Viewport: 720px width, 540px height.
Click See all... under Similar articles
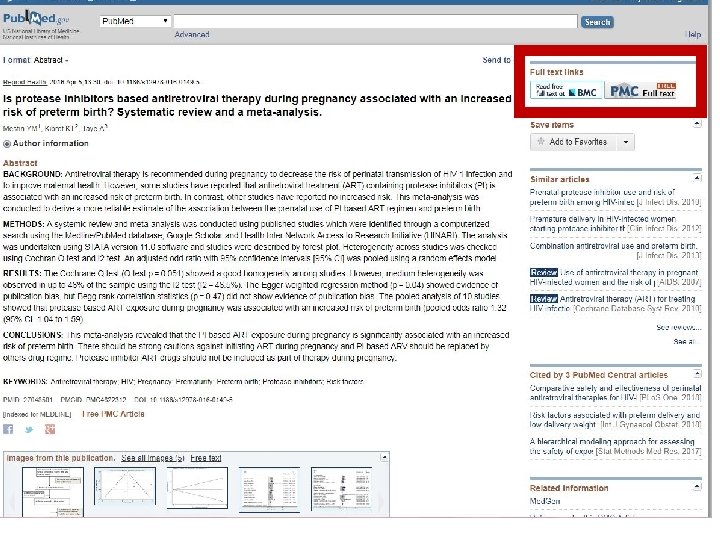click(687, 342)
